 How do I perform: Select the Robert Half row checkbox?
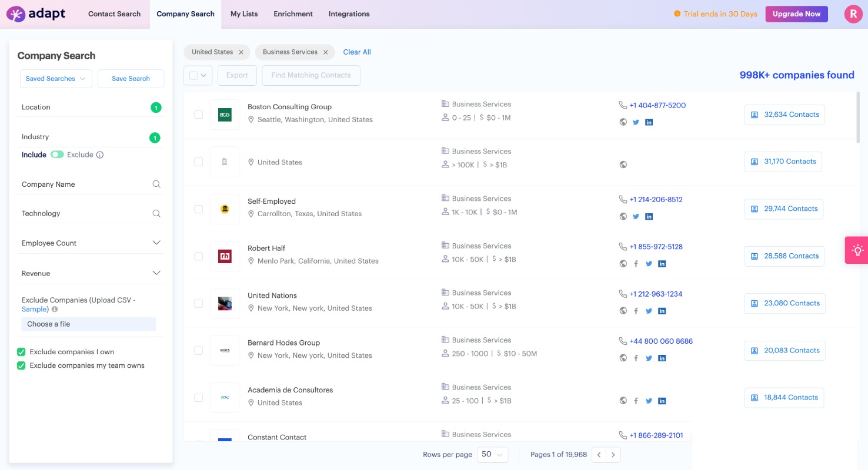[199, 256]
